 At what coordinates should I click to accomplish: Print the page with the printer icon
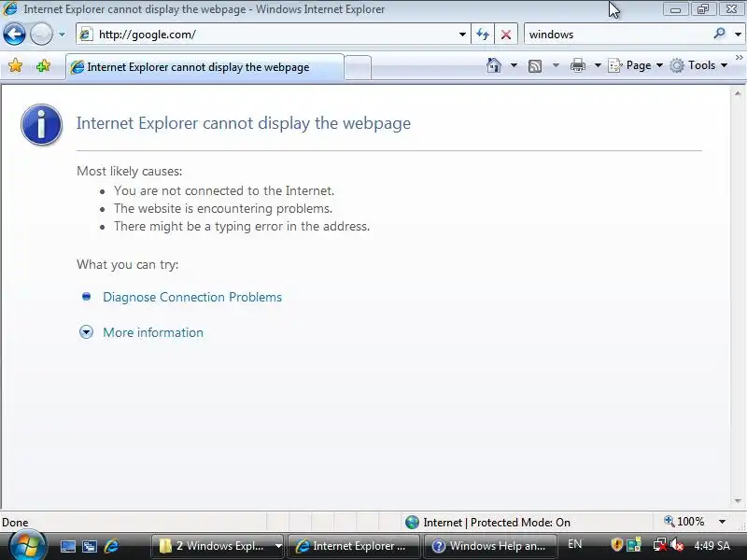(x=578, y=65)
